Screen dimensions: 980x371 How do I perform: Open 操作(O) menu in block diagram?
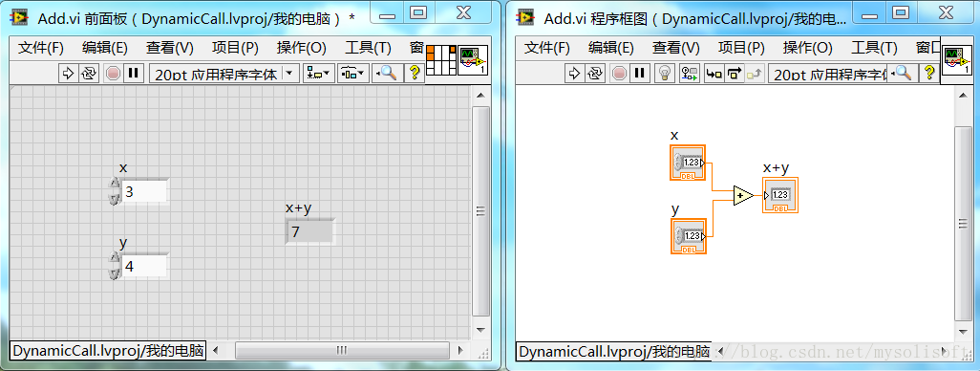point(807,48)
